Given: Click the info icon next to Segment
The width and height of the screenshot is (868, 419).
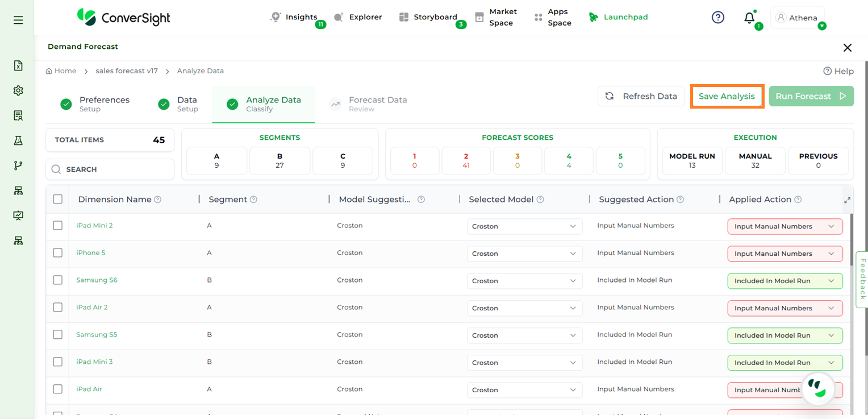Looking at the screenshot, I should (x=253, y=200).
